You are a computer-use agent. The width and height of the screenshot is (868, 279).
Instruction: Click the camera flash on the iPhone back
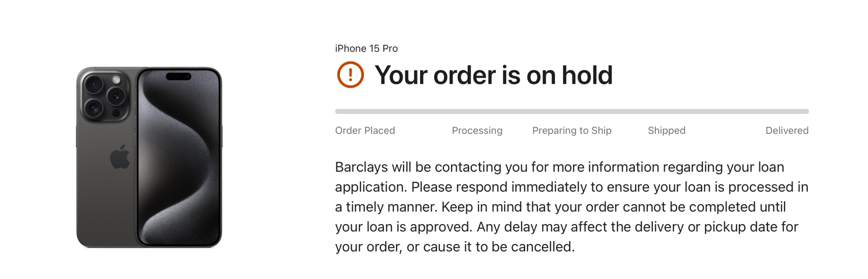pyautogui.click(x=116, y=80)
